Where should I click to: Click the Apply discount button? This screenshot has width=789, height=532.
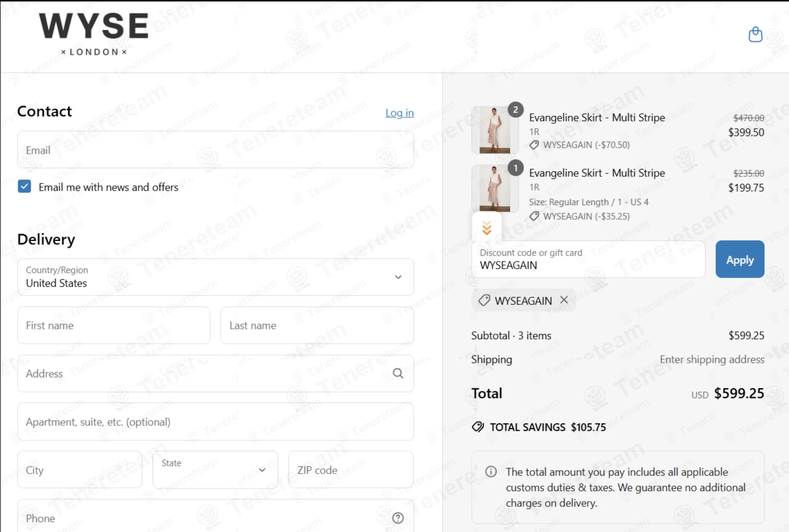point(740,259)
